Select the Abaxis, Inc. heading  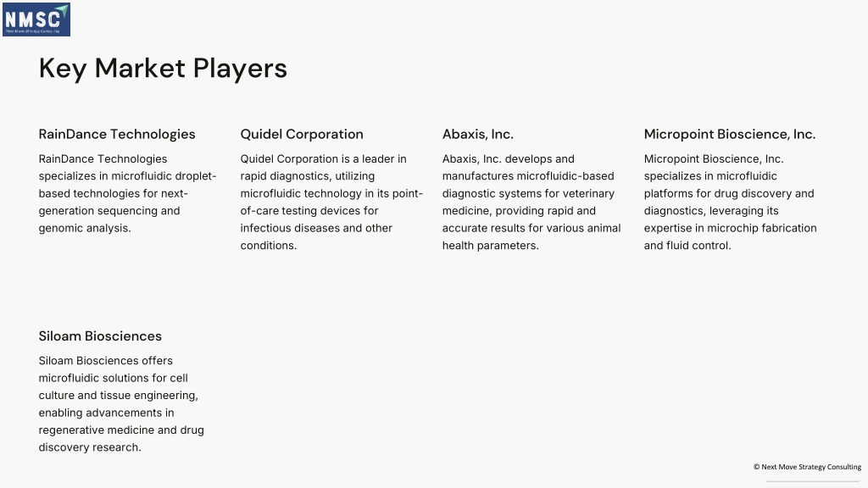coord(478,134)
